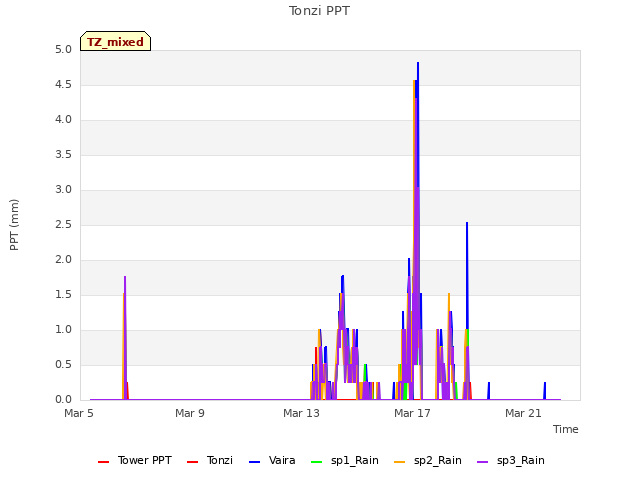Click the purple sp3_Rain color swatch
The height and width of the screenshot is (480, 640).
click(482, 462)
